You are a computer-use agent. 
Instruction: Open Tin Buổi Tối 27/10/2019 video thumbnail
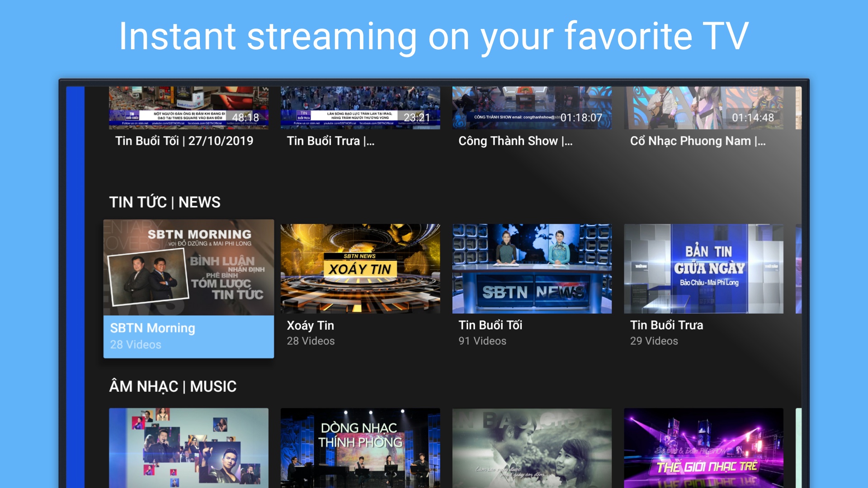click(x=189, y=108)
